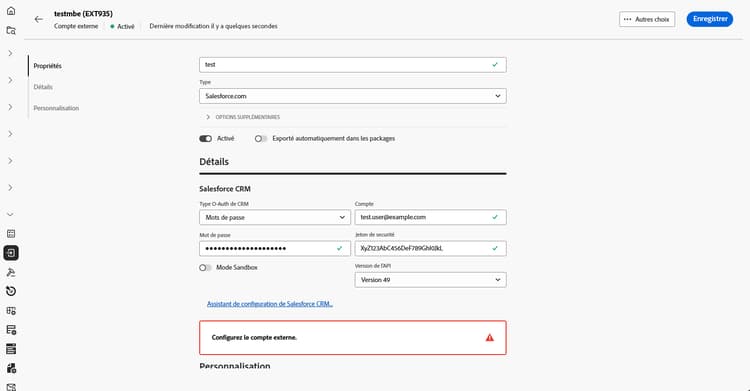Click the checkmark in the Mot de passe field
Screen dimensions: 750x391
[340, 248]
